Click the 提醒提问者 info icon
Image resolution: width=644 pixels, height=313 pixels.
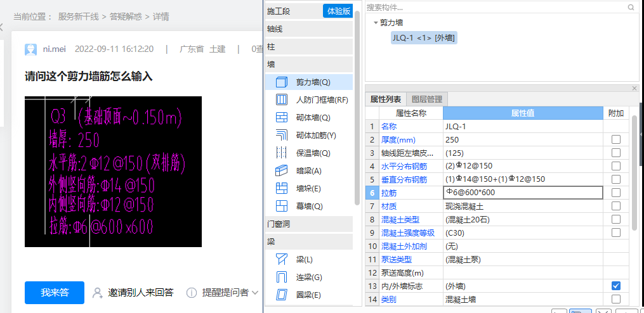191,293
